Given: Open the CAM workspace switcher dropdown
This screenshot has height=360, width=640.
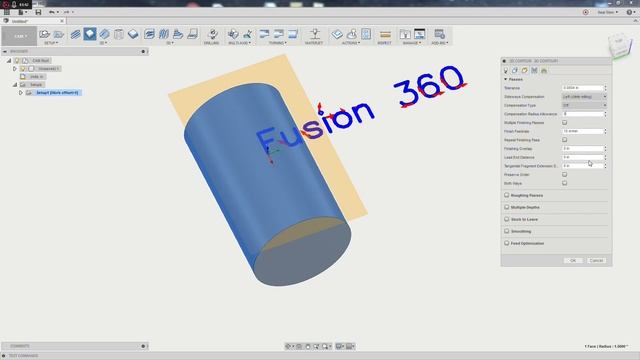Looking at the screenshot, I should click(x=19, y=36).
